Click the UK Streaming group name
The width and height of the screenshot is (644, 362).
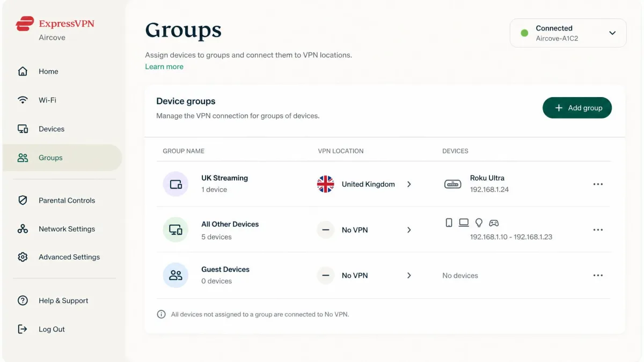224,178
